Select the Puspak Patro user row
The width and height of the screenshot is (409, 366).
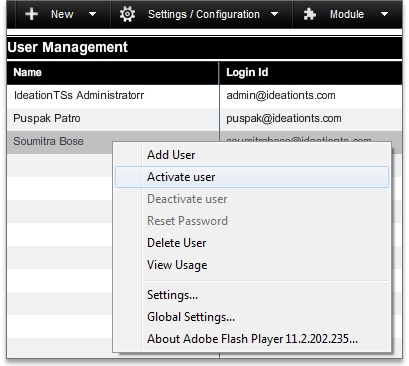point(204,119)
